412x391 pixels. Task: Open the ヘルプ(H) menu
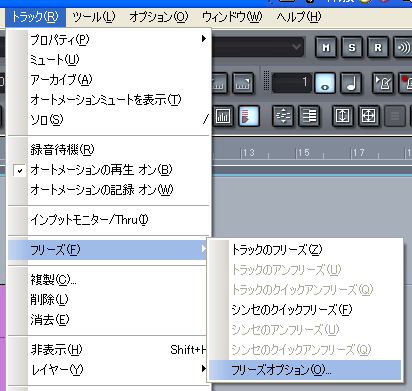(x=299, y=17)
